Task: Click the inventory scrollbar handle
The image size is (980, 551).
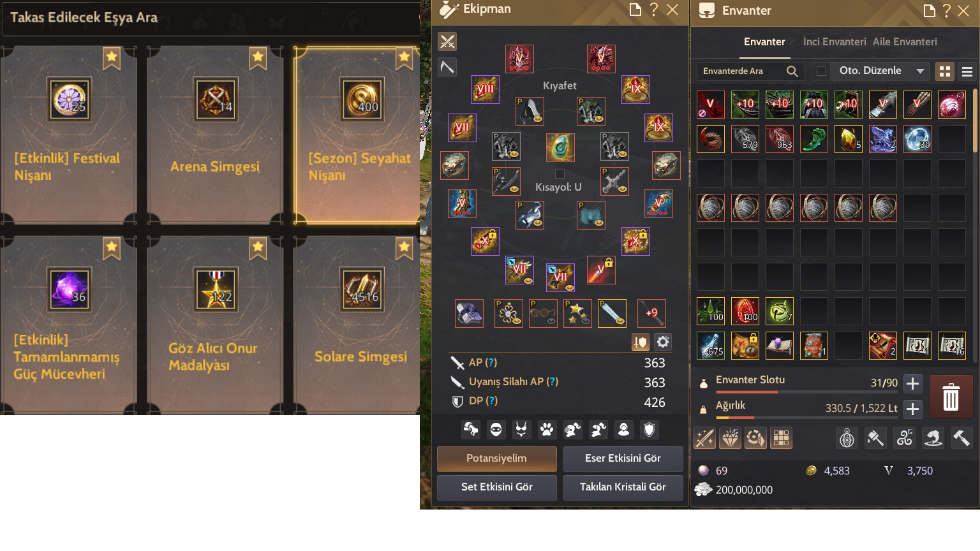Action: coord(976,121)
